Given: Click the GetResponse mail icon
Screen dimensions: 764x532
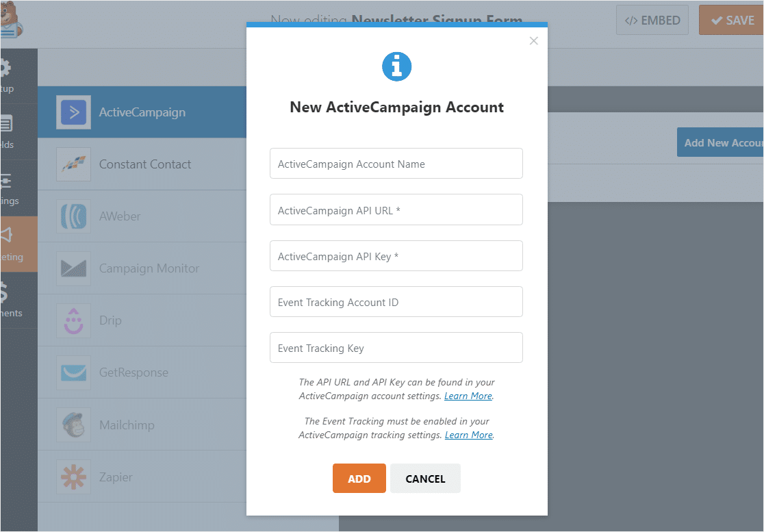Looking at the screenshot, I should [x=73, y=372].
